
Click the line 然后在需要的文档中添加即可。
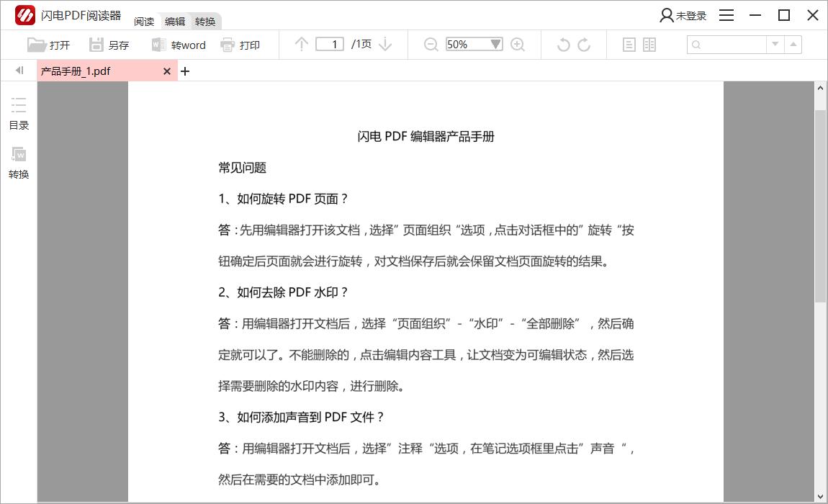click(x=300, y=480)
